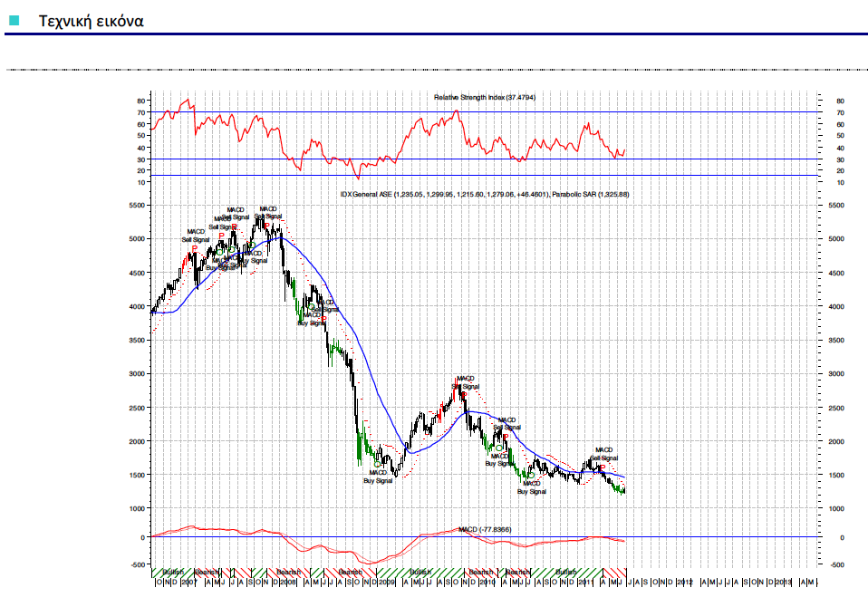The width and height of the screenshot is (868, 607).
Task: Click the 'MACD Sell Signal' label at the late-2009 peak
Action: point(466,382)
